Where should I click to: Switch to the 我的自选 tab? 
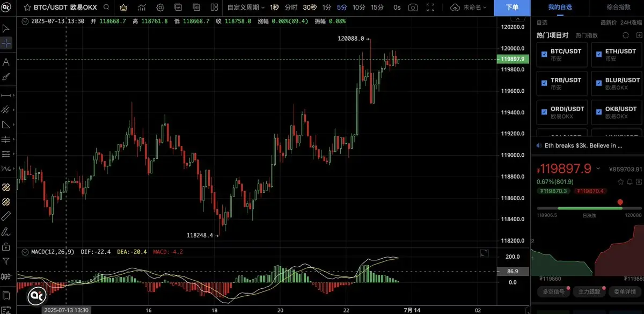coord(560,8)
